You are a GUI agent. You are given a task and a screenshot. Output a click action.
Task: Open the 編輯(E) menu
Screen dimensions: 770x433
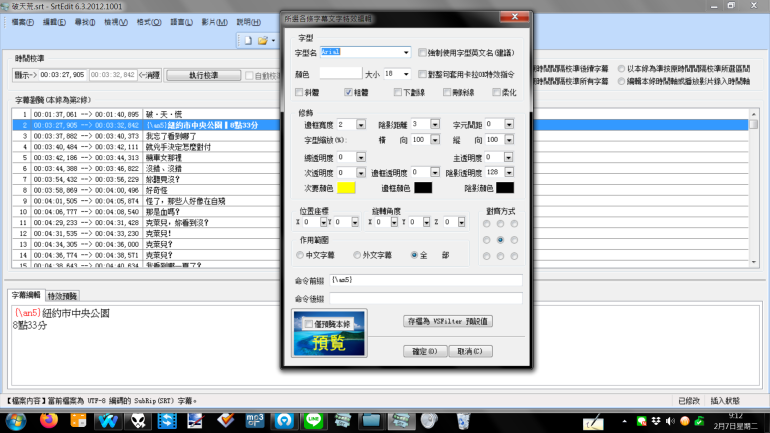click(x=54, y=22)
